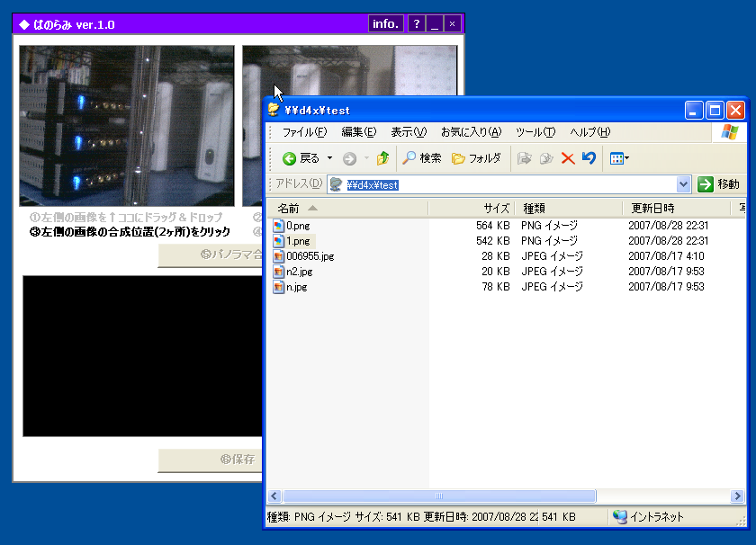Open the 表示(V) menu

(409, 132)
